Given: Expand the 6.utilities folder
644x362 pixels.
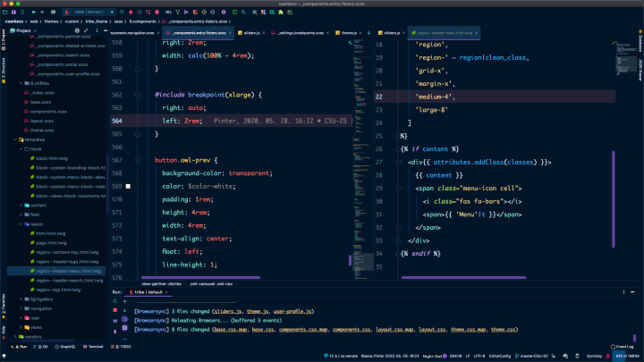Looking at the screenshot, I should point(21,83).
